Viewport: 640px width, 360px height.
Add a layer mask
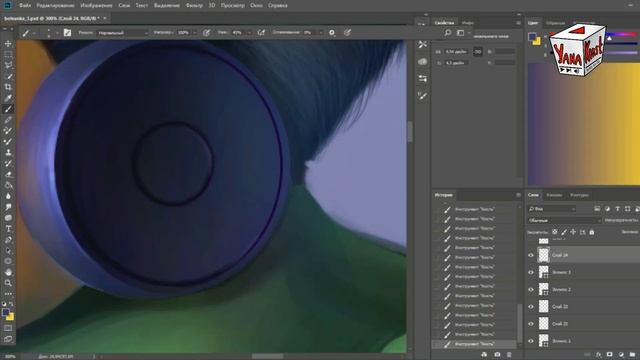click(610, 354)
